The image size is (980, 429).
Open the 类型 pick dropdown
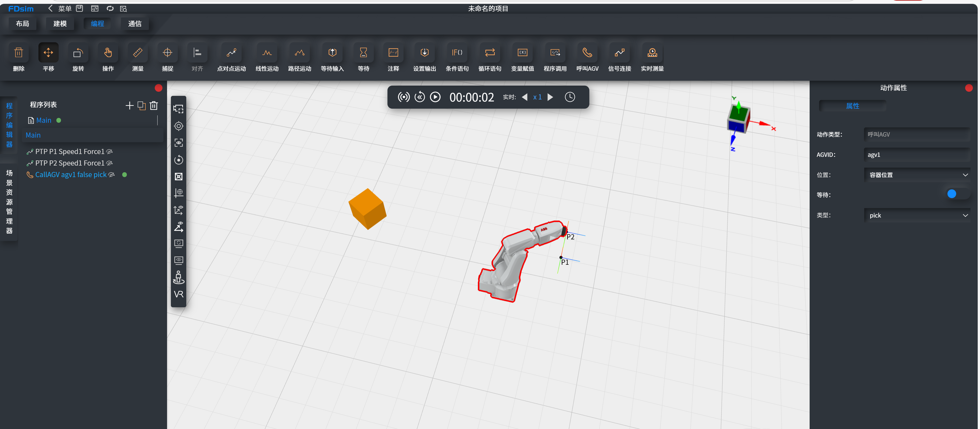click(x=917, y=216)
